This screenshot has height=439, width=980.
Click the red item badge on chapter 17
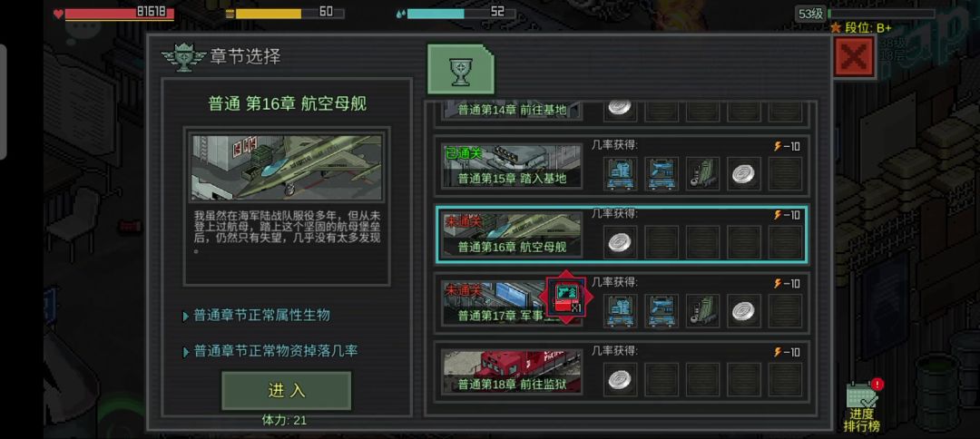point(566,297)
